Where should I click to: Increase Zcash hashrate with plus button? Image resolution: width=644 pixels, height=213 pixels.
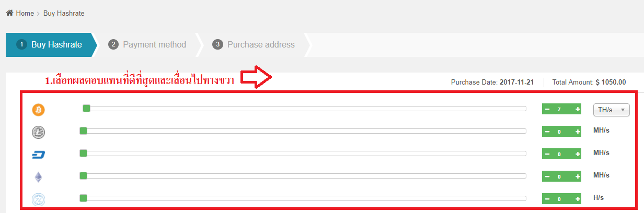click(578, 199)
